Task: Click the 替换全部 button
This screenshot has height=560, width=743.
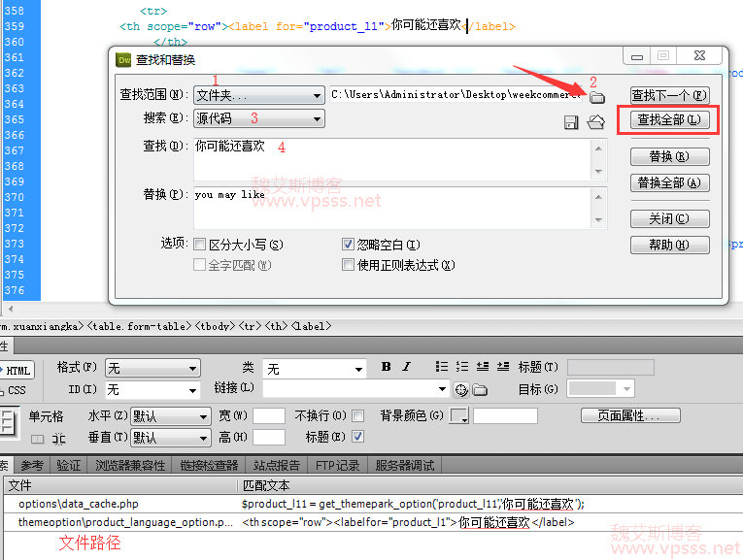Action: (669, 182)
